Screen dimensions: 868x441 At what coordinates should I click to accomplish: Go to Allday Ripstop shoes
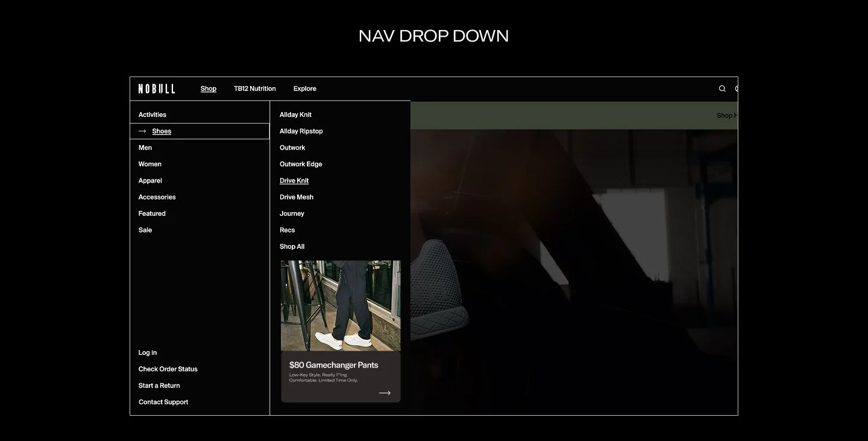(x=301, y=131)
